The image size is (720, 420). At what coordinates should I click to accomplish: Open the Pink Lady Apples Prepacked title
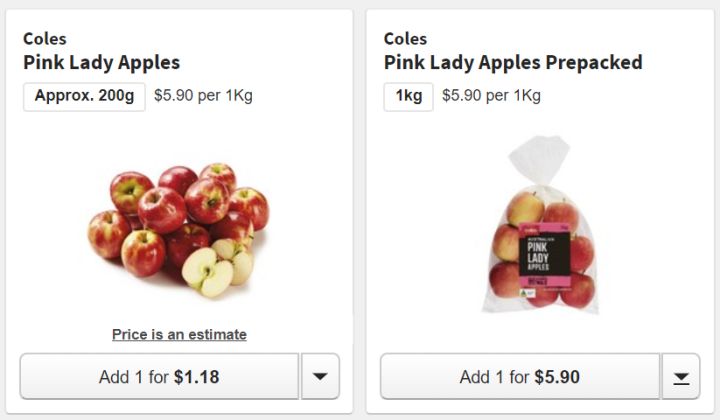[512, 63]
